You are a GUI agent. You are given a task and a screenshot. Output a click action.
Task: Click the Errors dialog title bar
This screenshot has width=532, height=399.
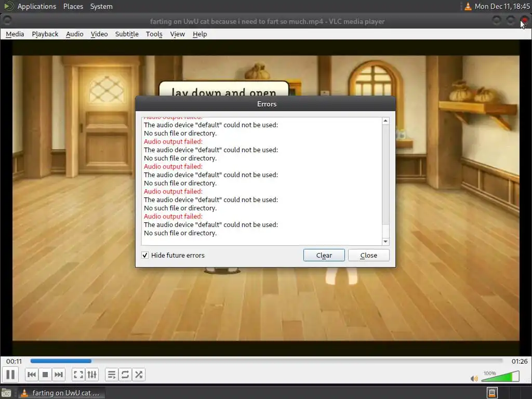tap(265, 104)
